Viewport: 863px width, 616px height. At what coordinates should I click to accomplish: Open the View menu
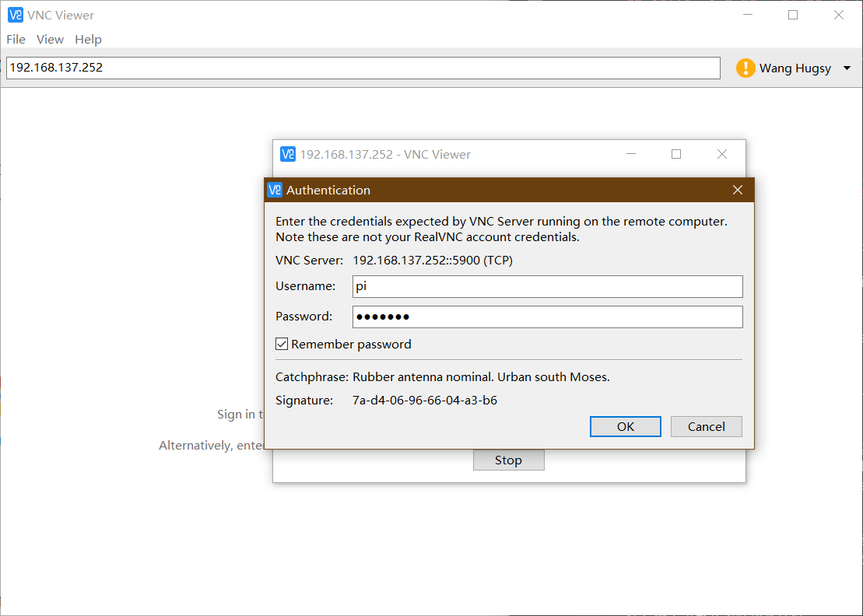(50, 40)
